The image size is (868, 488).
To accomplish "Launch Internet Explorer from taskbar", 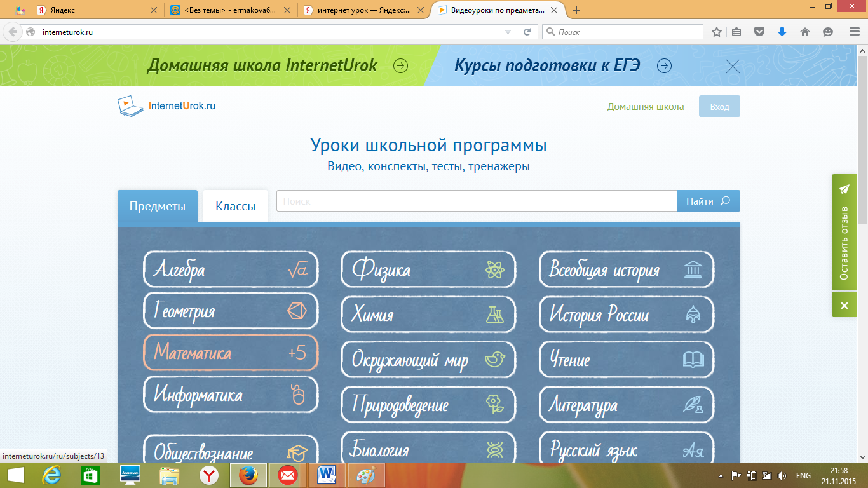I will click(51, 475).
